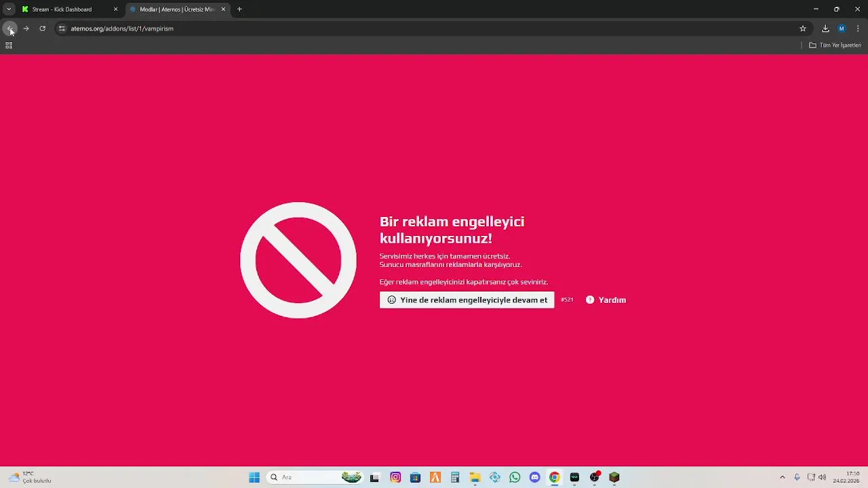The width and height of the screenshot is (868, 488).
Task: Open Task View on the taskbar
Action: click(x=374, y=477)
